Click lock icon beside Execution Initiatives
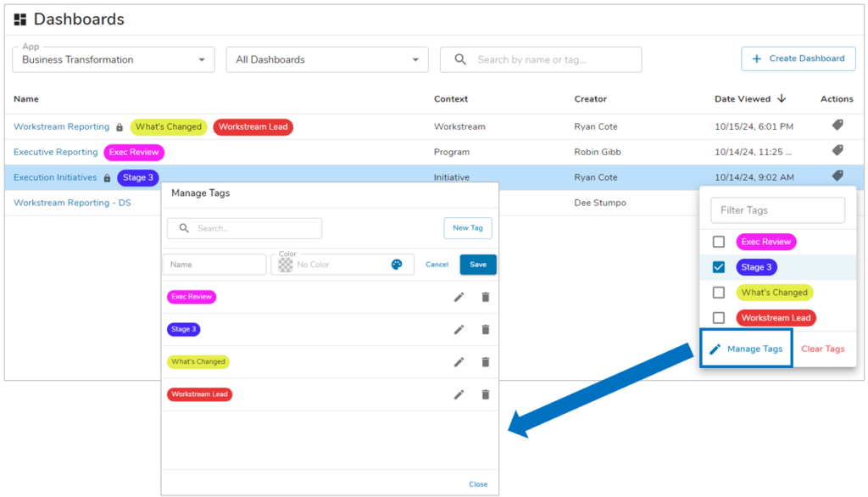The height and width of the screenshot is (497, 868). pyautogui.click(x=108, y=178)
